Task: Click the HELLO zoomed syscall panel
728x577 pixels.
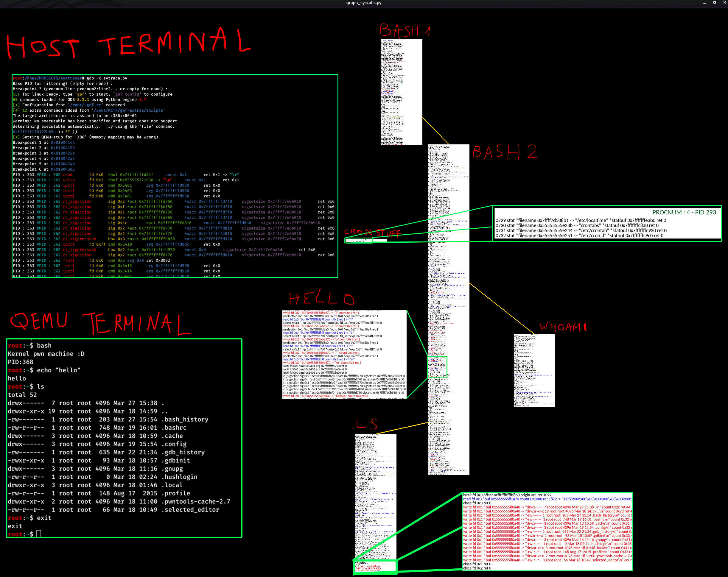Action: pyautogui.click(x=344, y=354)
